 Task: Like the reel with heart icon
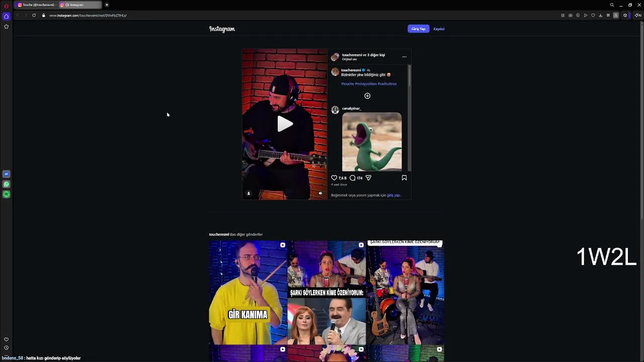(334, 178)
